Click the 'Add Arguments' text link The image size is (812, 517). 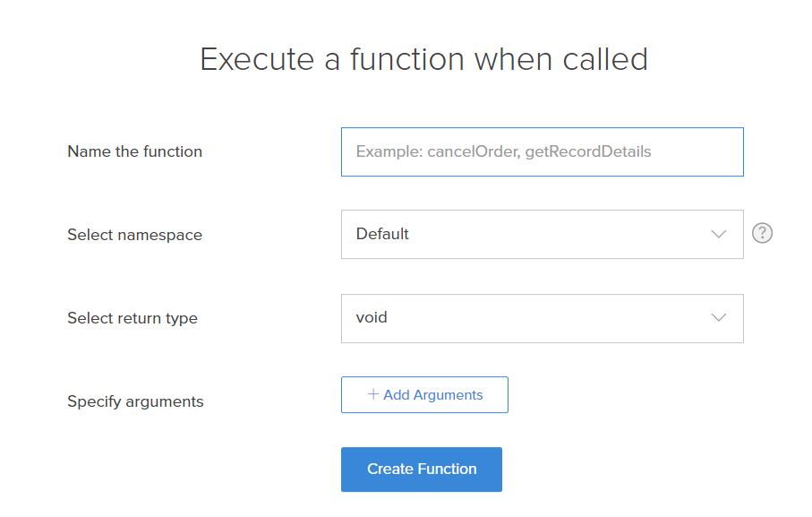(433, 395)
